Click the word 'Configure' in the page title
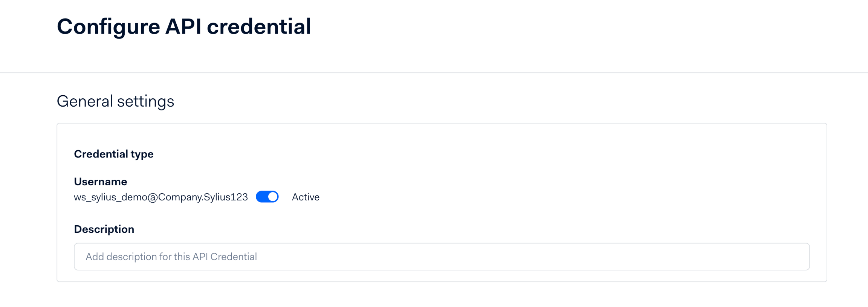 point(108,27)
